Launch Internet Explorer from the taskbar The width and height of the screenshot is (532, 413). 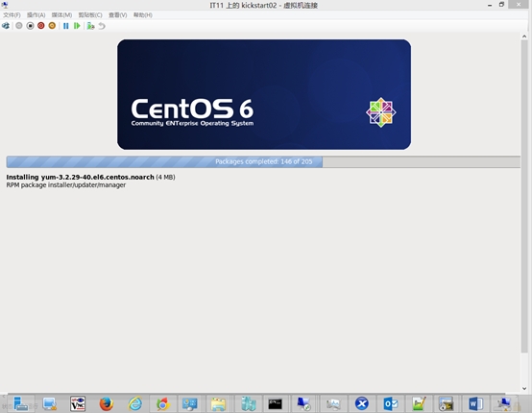tap(134, 403)
